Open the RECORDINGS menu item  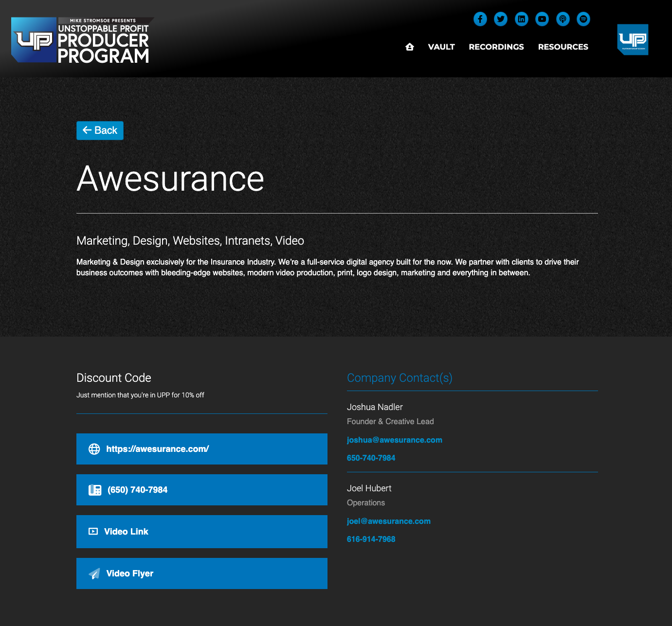click(496, 47)
